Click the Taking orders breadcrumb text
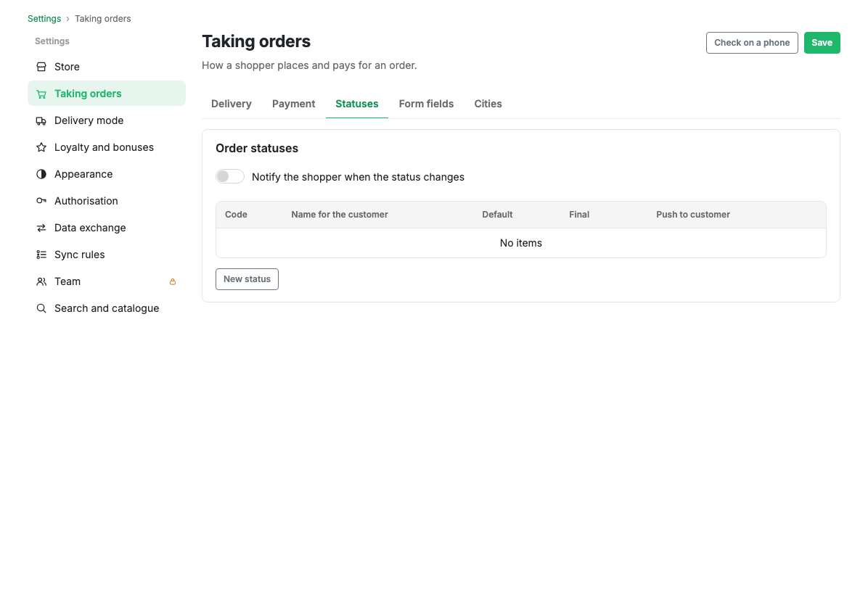Screen dimensions: 868x615 [x=103, y=19]
